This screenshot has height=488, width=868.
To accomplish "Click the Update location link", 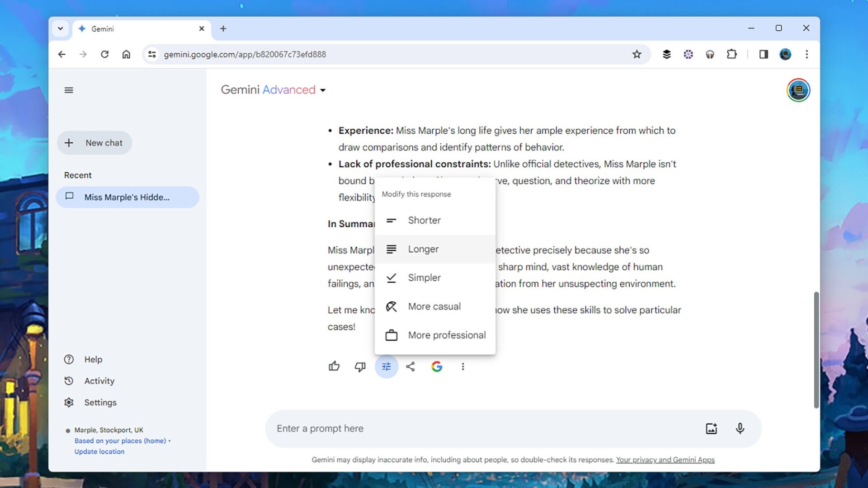I will pos(99,451).
